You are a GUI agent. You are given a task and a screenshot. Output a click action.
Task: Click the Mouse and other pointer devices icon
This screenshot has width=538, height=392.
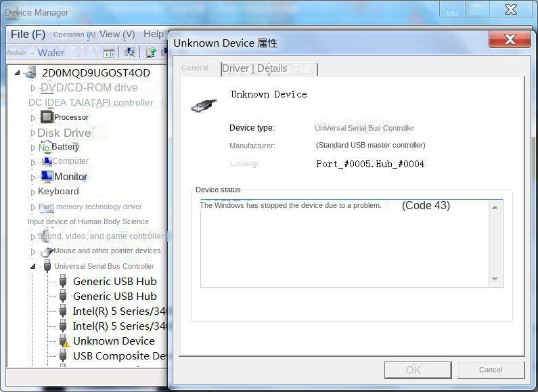[47, 251]
